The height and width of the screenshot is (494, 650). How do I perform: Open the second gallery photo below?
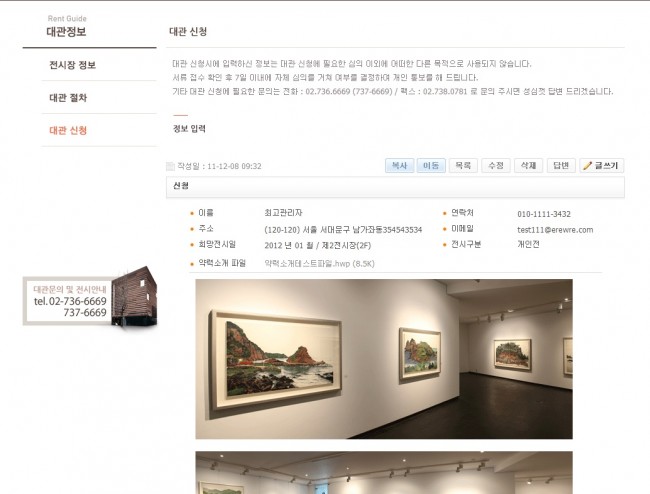[x=384, y=472]
